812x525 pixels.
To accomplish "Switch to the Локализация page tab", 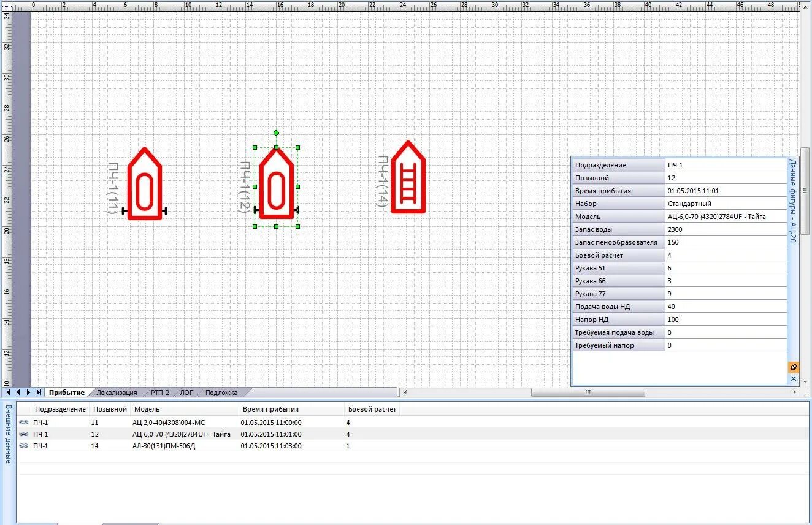I will [x=117, y=393].
